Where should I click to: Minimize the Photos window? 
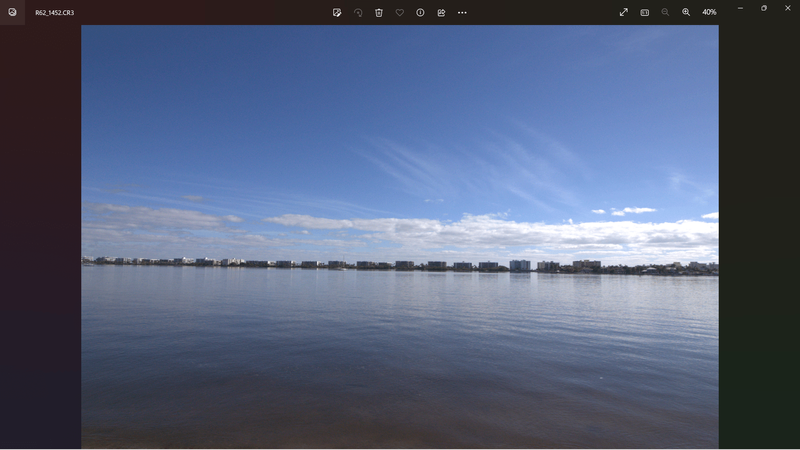point(740,8)
